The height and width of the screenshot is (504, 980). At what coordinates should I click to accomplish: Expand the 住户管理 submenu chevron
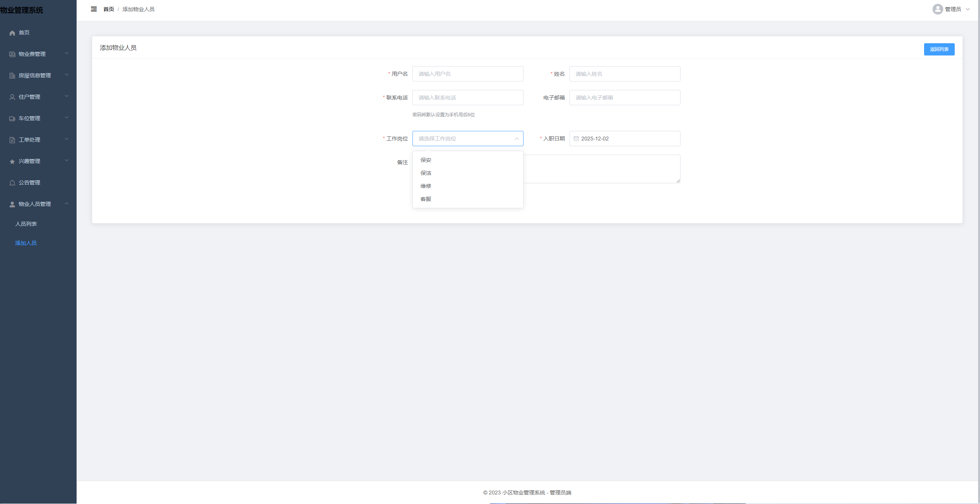[x=67, y=96]
